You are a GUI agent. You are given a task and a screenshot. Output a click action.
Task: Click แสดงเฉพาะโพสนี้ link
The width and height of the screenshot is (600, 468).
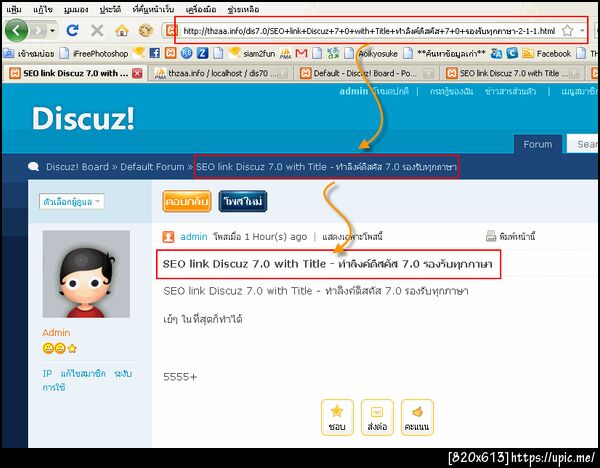(352, 236)
